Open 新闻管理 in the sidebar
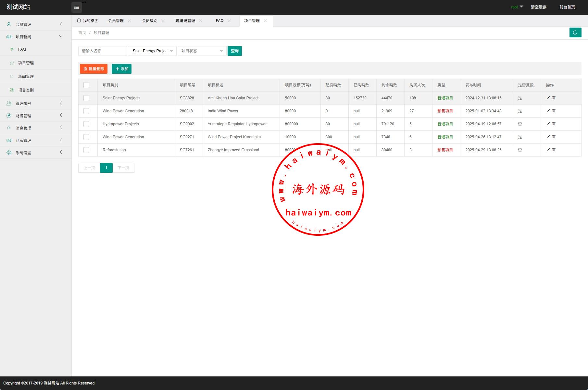 tap(26, 77)
